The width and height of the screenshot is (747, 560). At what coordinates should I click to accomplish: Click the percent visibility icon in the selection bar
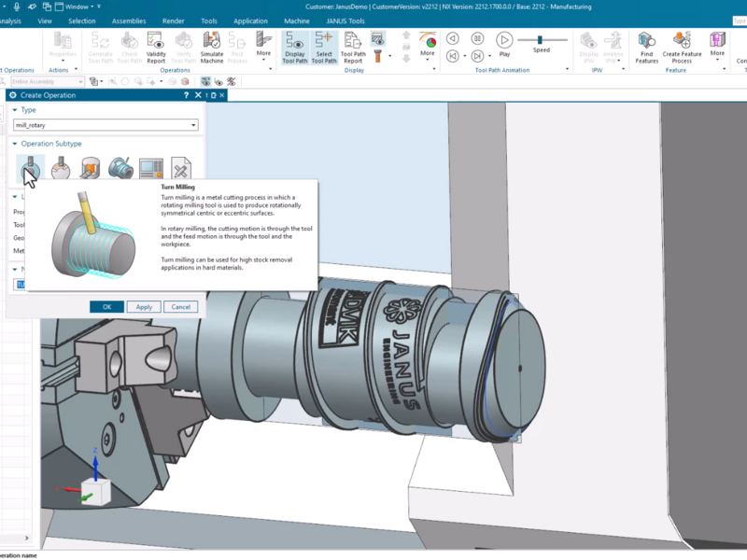point(231,81)
